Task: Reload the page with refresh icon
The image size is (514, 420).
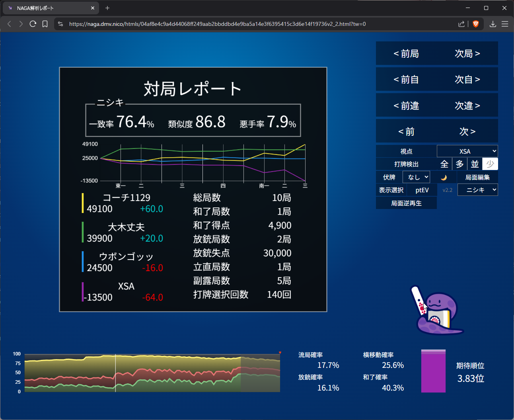Action: coord(33,24)
